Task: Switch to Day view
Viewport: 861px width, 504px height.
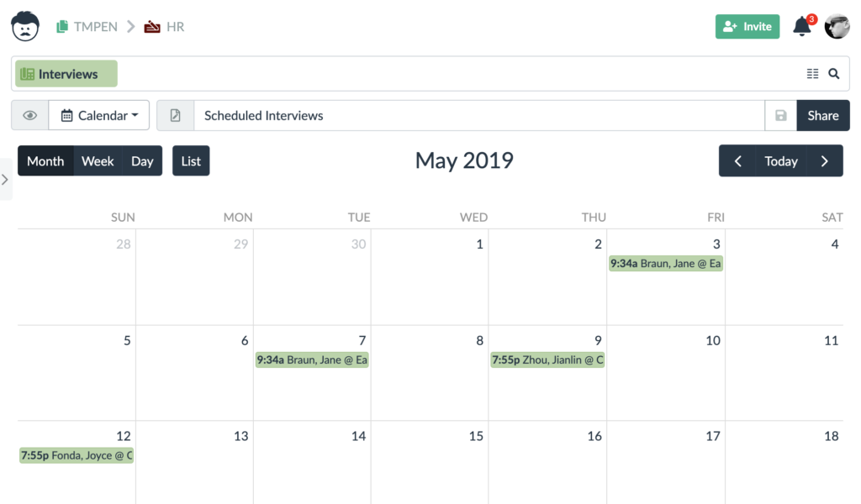Action: [x=142, y=161]
